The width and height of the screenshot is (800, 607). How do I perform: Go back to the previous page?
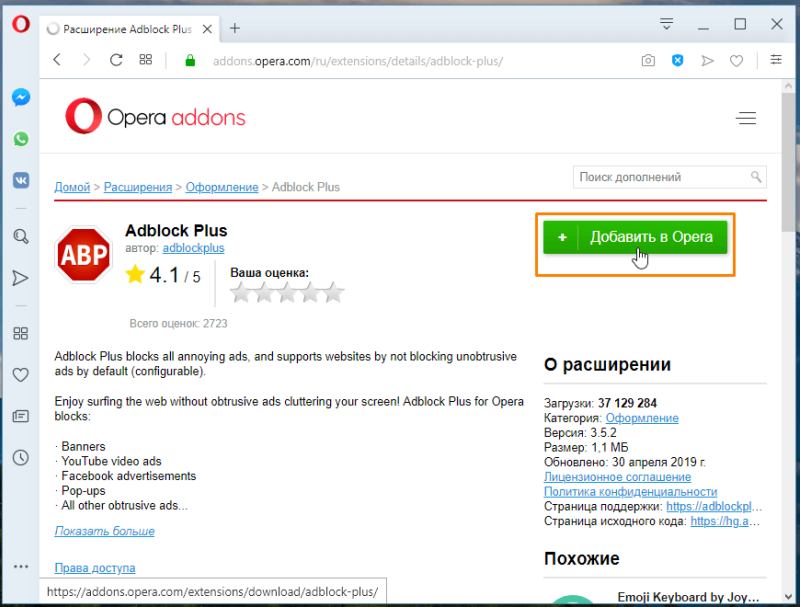click(57, 60)
